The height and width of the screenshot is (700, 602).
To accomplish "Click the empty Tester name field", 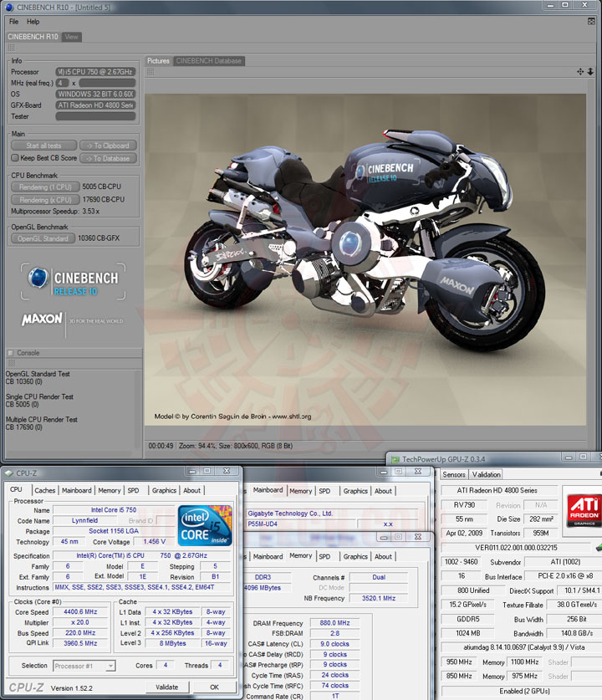I will (95, 116).
